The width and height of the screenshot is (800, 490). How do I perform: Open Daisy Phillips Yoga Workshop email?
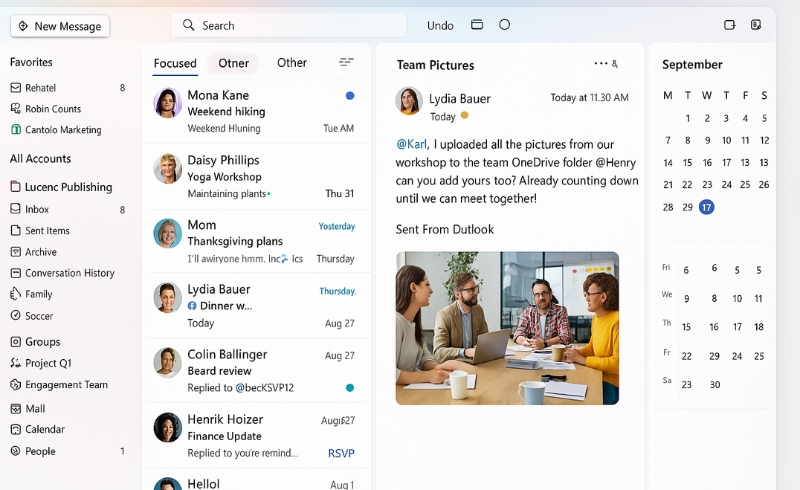click(x=257, y=176)
